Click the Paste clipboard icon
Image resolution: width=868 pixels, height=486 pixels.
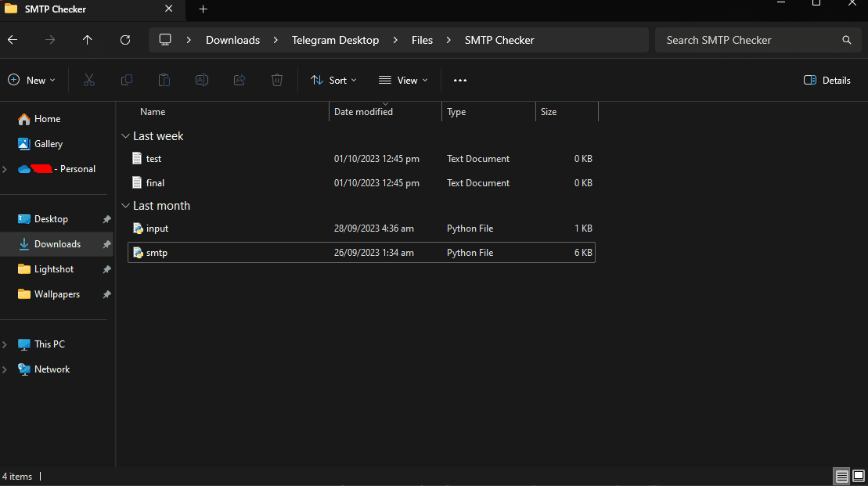click(x=164, y=80)
